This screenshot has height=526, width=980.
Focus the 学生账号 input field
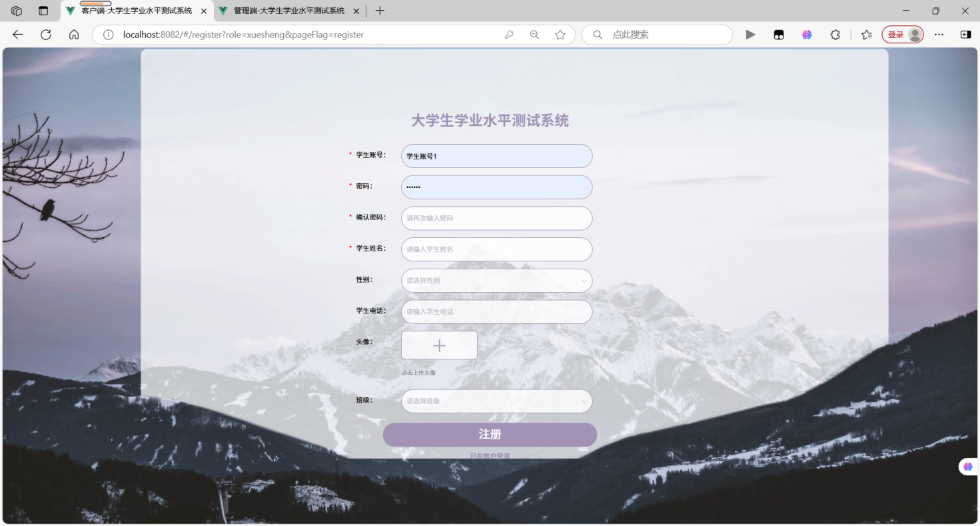pyautogui.click(x=496, y=156)
